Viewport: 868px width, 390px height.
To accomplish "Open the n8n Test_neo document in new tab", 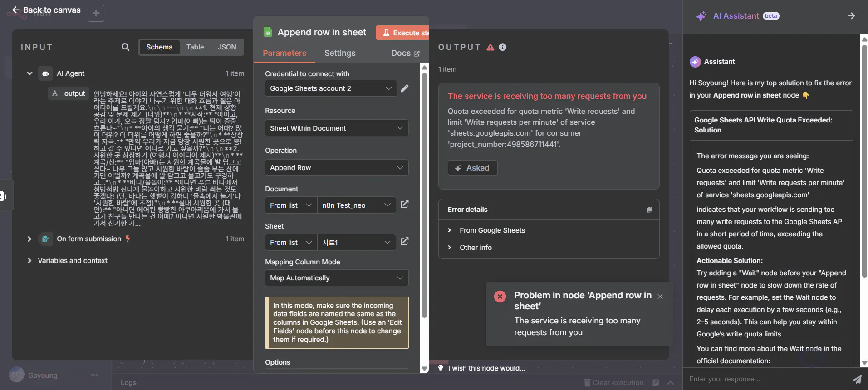I will coord(404,205).
